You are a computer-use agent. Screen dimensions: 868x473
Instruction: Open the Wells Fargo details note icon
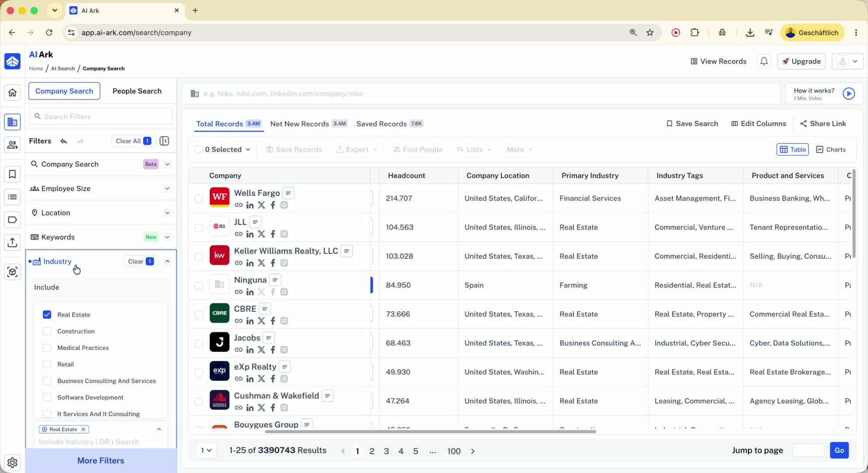(x=288, y=193)
